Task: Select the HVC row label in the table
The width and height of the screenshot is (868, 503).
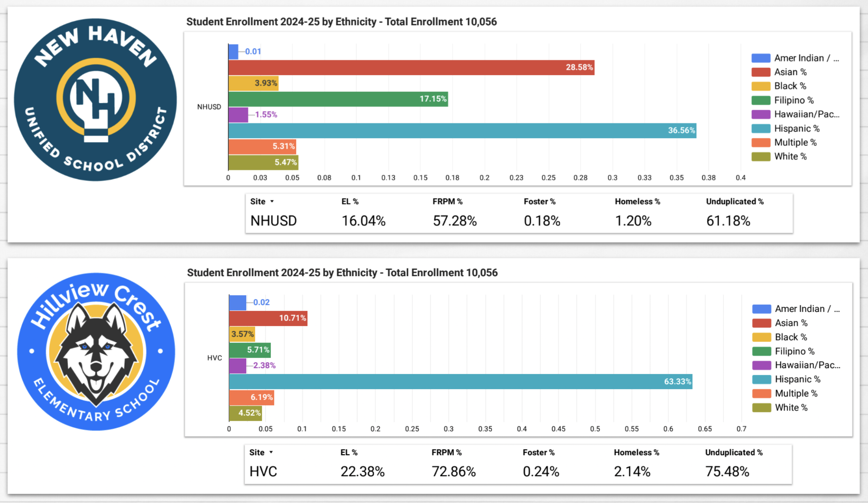Action: pyautogui.click(x=263, y=471)
